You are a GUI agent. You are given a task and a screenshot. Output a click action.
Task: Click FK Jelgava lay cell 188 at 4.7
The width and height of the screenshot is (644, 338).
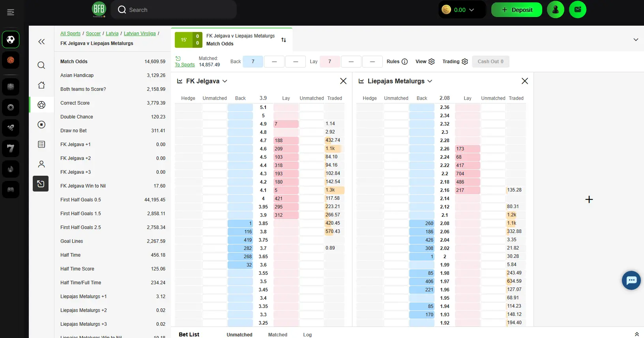click(286, 141)
